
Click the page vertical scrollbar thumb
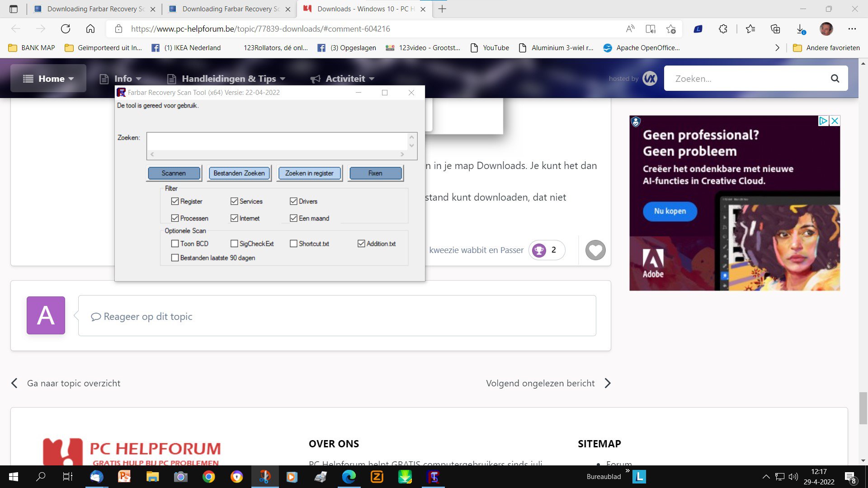(x=863, y=408)
